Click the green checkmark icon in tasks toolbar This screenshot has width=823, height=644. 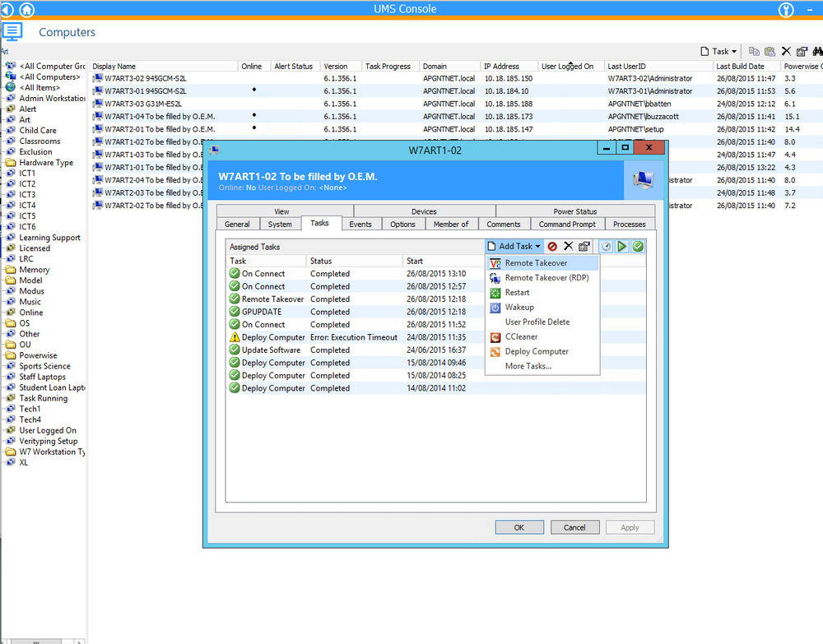point(638,247)
